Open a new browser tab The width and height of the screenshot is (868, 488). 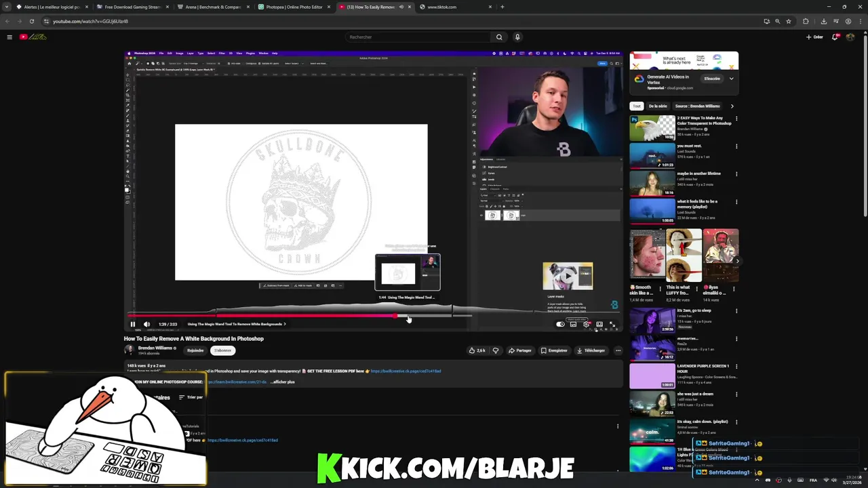click(502, 7)
